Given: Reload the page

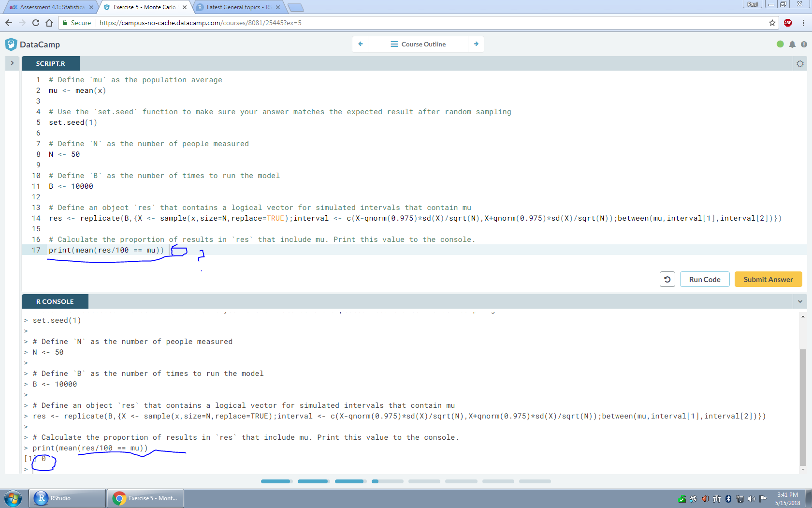Looking at the screenshot, I should 36,23.
